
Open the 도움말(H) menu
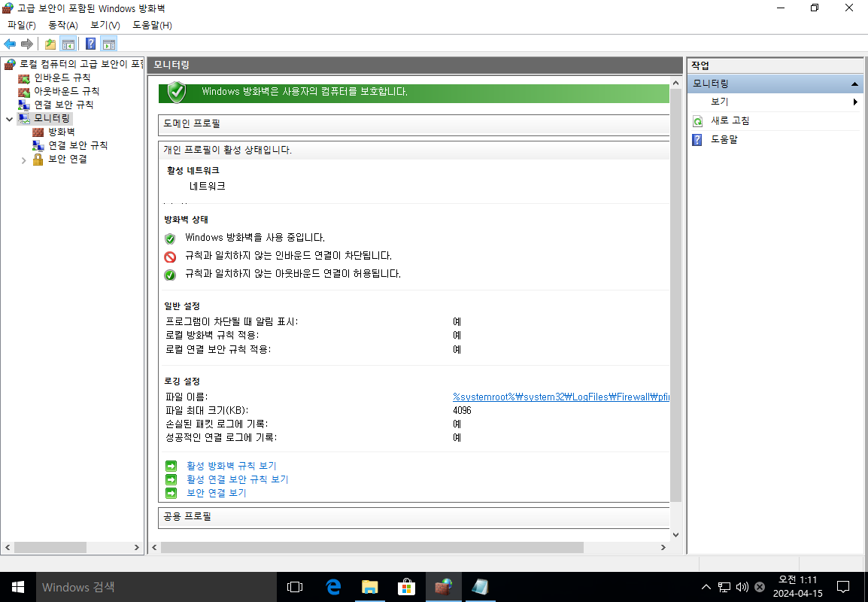[152, 26]
